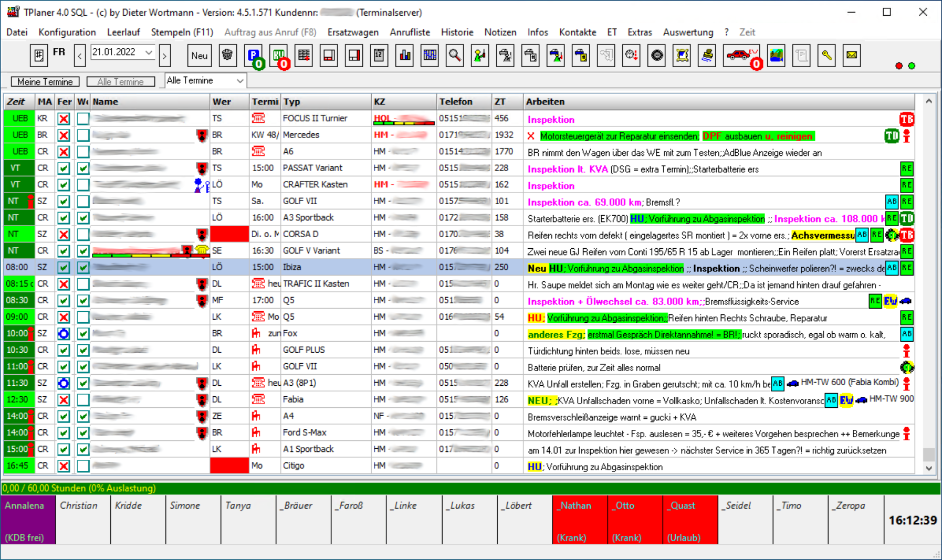The image size is (942, 560).
Task: Click the Alle Termine button
Action: click(121, 81)
